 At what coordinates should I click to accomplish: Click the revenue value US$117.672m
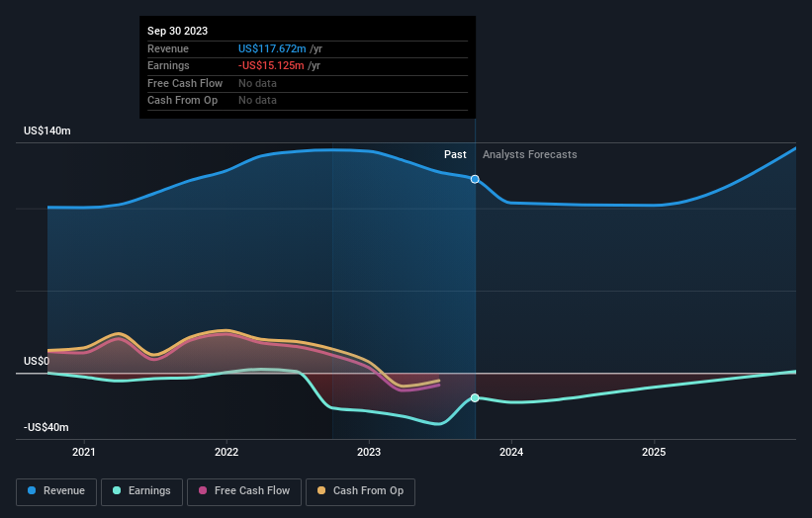272,48
